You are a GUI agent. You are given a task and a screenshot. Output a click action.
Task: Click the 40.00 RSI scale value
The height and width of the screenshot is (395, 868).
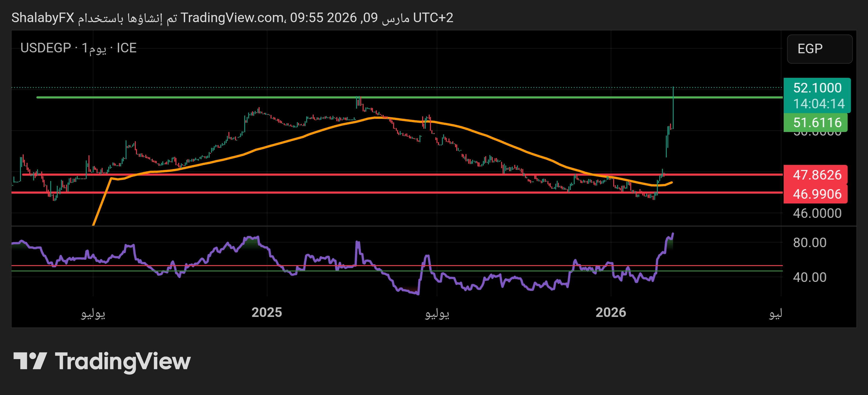[x=809, y=277]
